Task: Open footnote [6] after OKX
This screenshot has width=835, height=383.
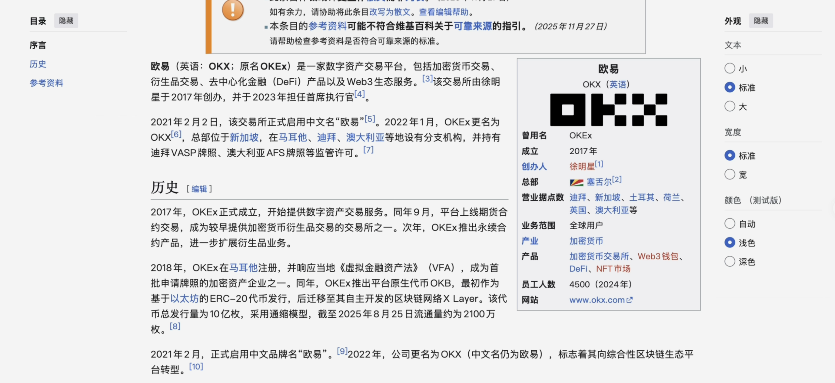Action: coord(176,134)
